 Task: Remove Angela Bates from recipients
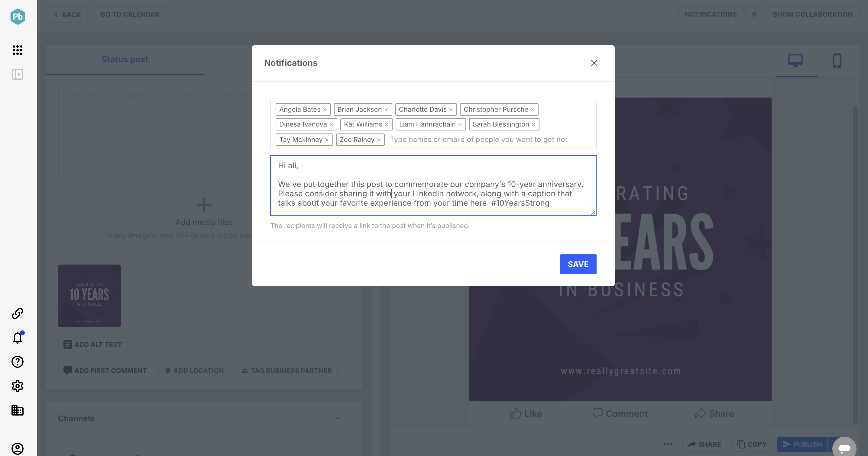325,110
